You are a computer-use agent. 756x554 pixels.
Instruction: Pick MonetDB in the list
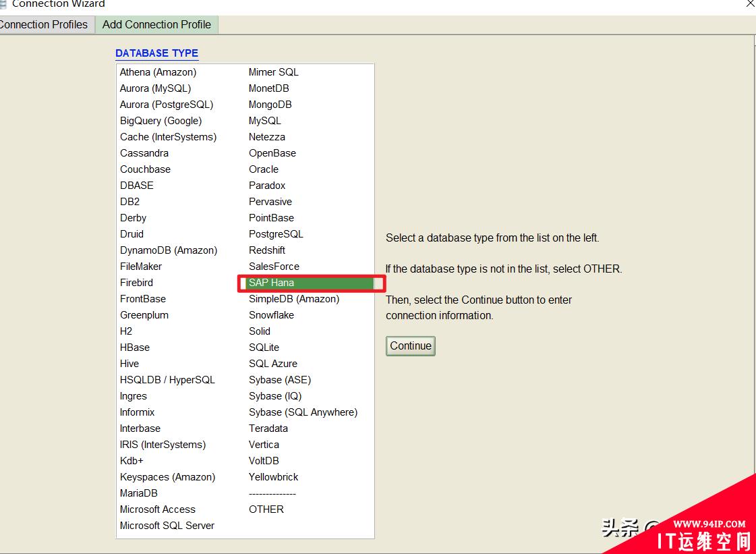click(x=268, y=88)
